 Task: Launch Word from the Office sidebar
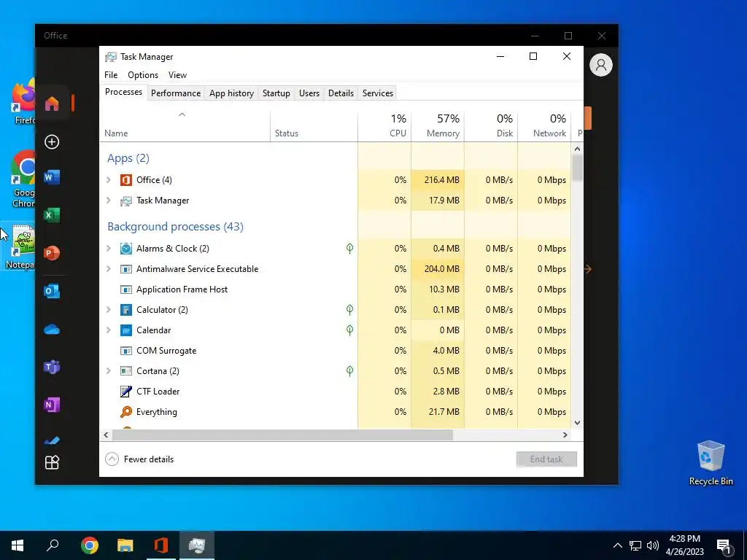click(52, 177)
